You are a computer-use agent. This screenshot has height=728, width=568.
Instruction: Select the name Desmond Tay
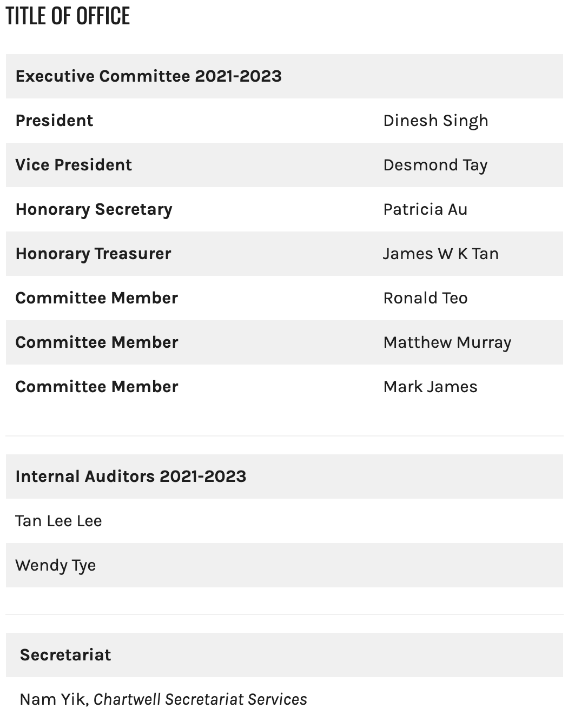click(435, 165)
